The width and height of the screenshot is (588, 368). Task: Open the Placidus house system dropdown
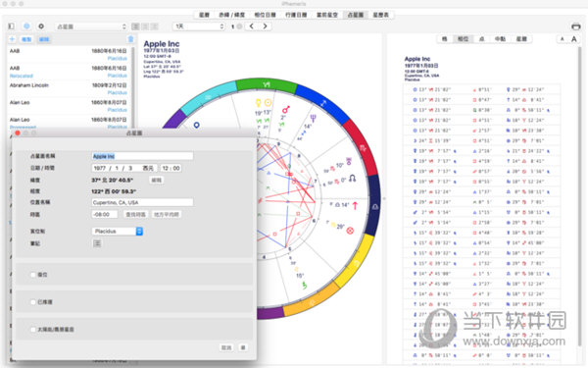coord(118,231)
